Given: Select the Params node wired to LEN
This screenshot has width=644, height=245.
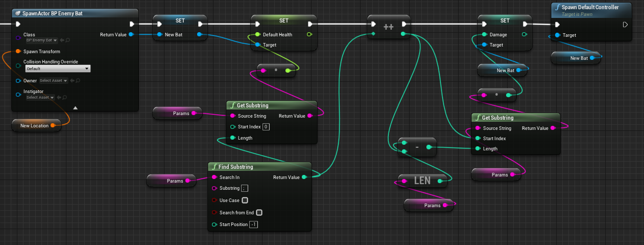Looking at the screenshot, I should coord(428,205).
